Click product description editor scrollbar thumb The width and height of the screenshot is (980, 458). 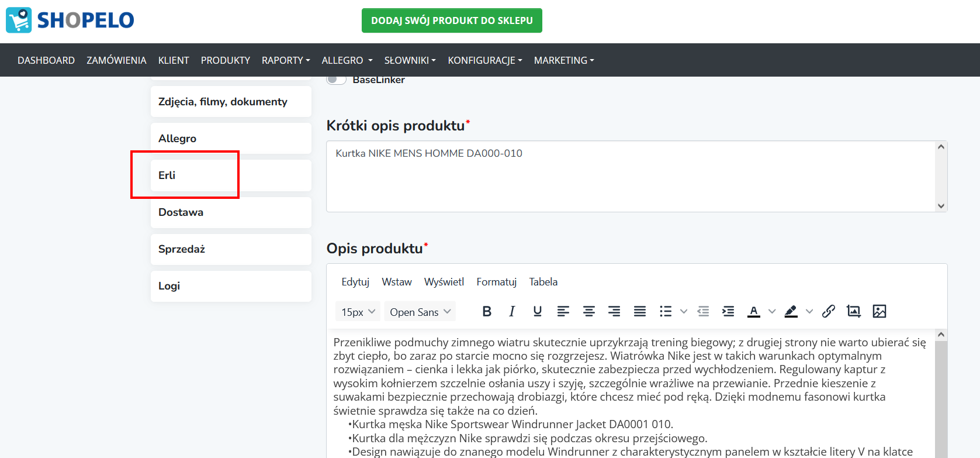(x=941, y=400)
